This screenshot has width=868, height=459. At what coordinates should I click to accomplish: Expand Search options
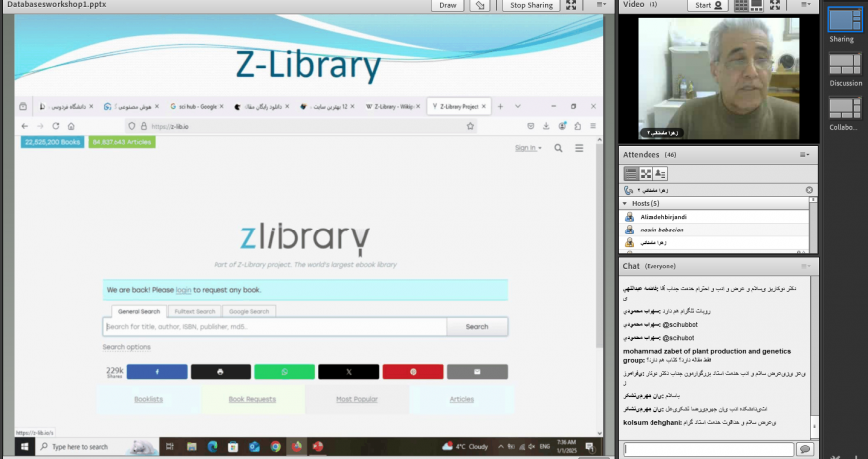point(127,347)
